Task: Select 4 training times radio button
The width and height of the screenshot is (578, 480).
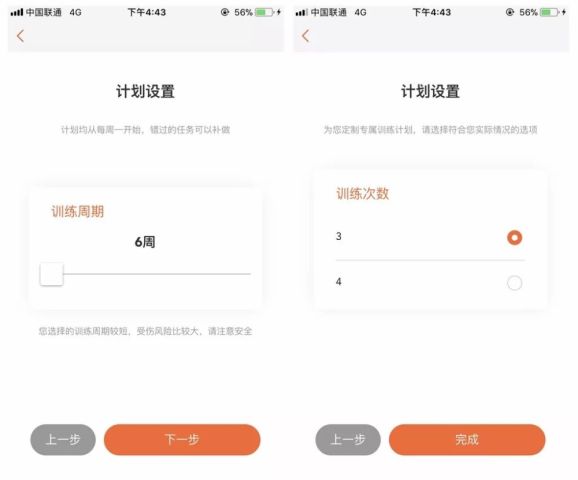Action: 514,283
